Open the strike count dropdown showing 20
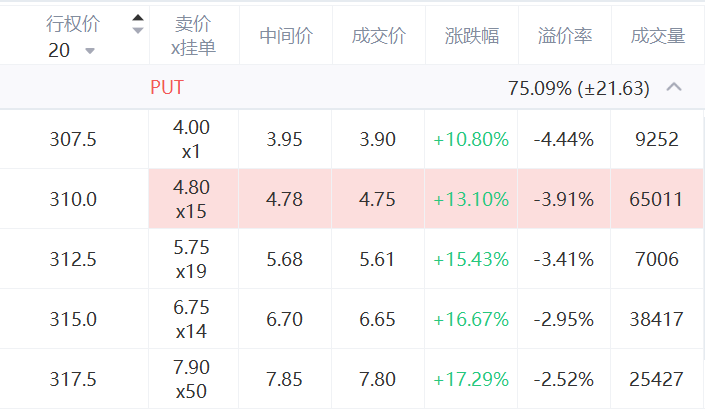The height and width of the screenshot is (415, 705). tap(71, 50)
